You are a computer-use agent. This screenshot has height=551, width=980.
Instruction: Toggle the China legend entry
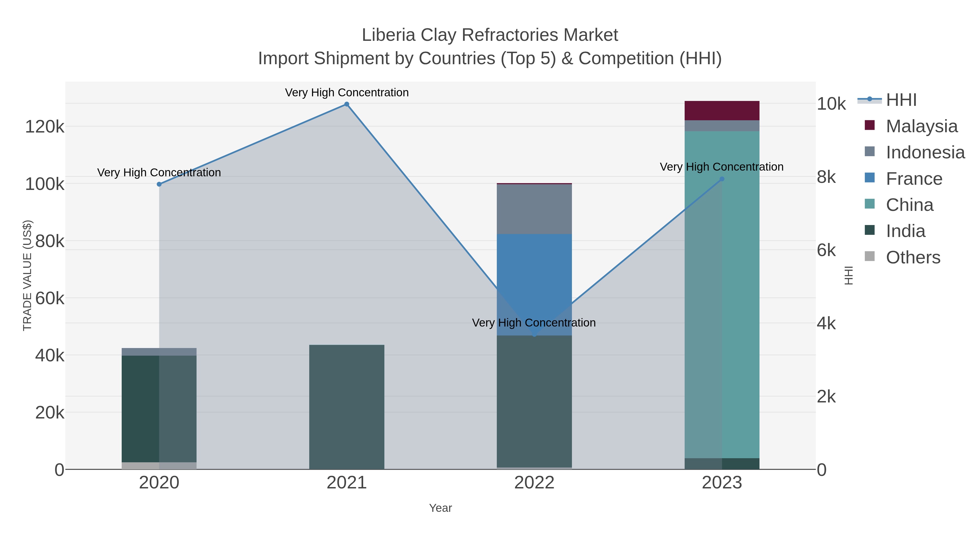(899, 205)
